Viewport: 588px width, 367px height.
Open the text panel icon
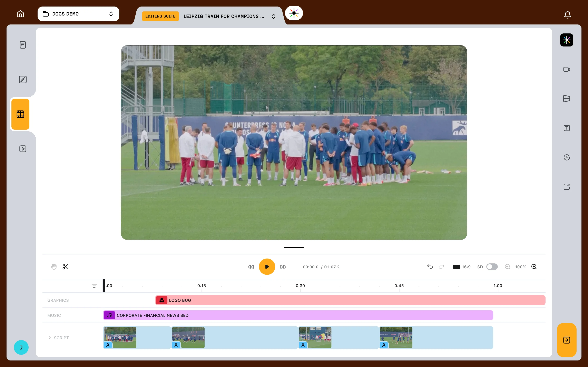tap(567, 128)
